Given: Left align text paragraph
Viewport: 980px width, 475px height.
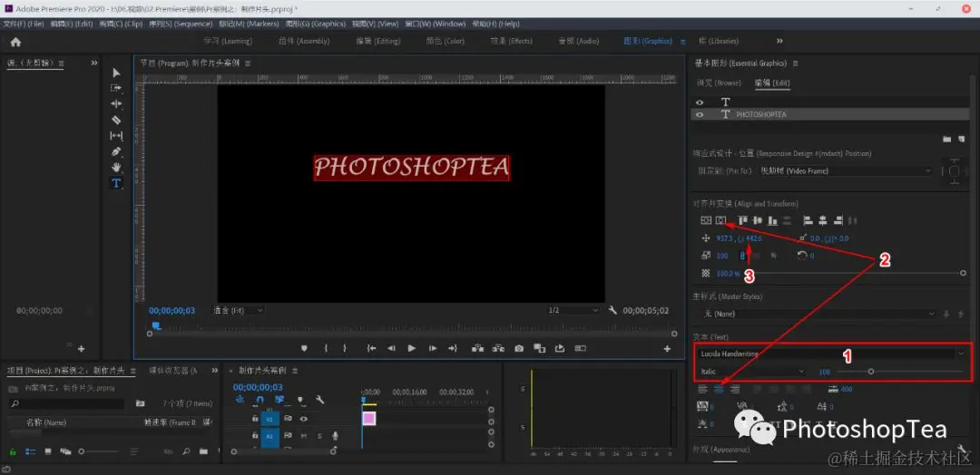Looking at the screenshot, I should [702, 389].
